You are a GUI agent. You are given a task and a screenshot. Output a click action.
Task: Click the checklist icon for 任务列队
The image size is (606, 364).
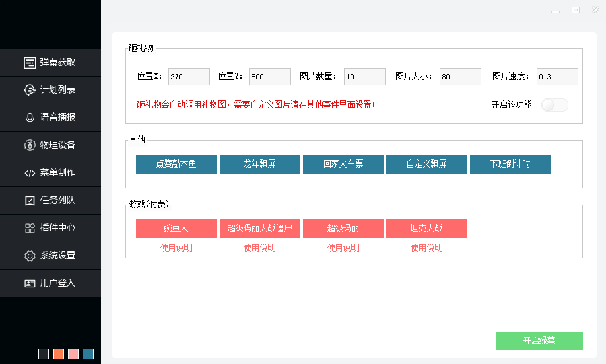pyautogui.click(x=30, y=201)
